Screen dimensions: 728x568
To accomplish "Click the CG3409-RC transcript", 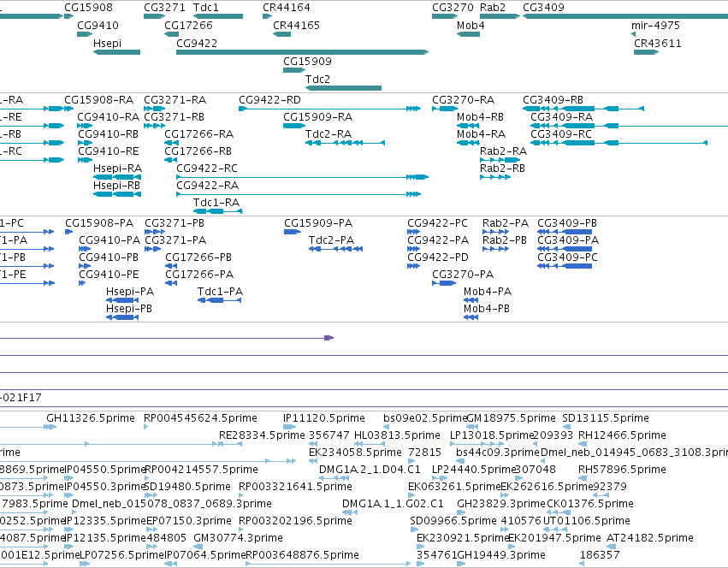I will 619,143.
